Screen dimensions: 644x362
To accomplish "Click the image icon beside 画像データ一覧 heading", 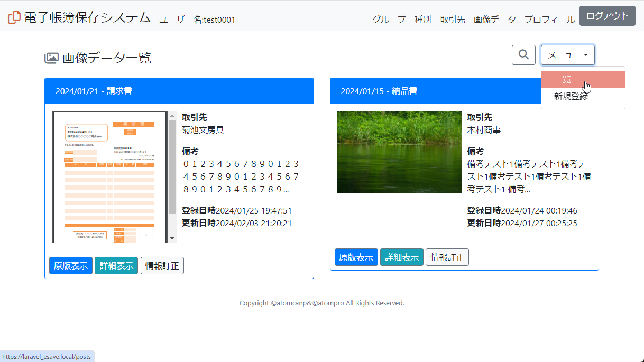I will [x=51, y=58].
